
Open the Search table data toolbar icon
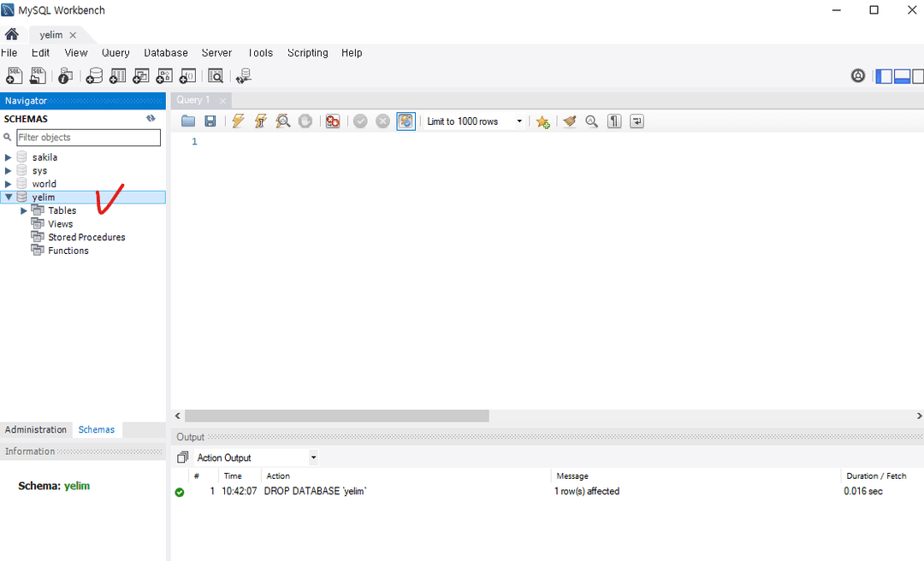point(216,76)
